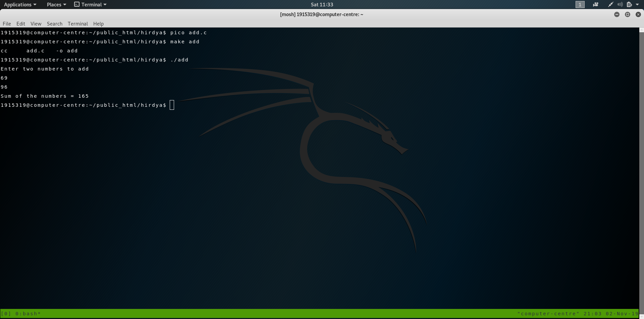Click the tmux status time '21:03'
This screenshot has width=644, height=319.
593,314
